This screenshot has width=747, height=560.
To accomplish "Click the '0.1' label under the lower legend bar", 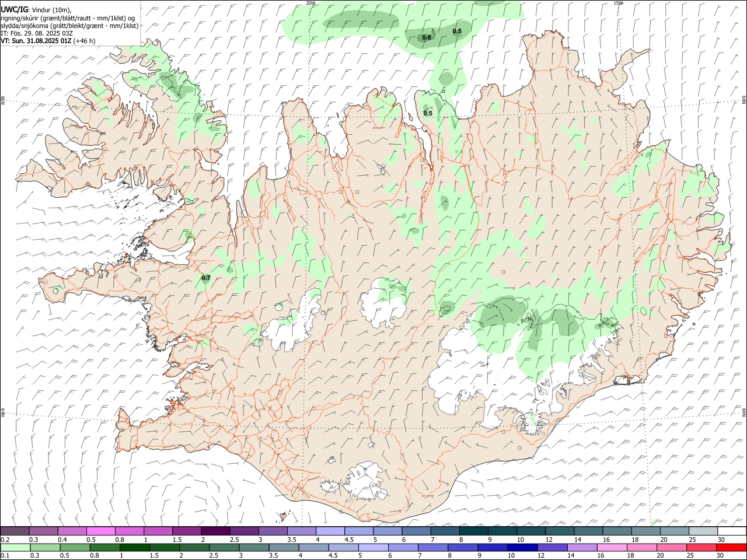I will (5, 556).
